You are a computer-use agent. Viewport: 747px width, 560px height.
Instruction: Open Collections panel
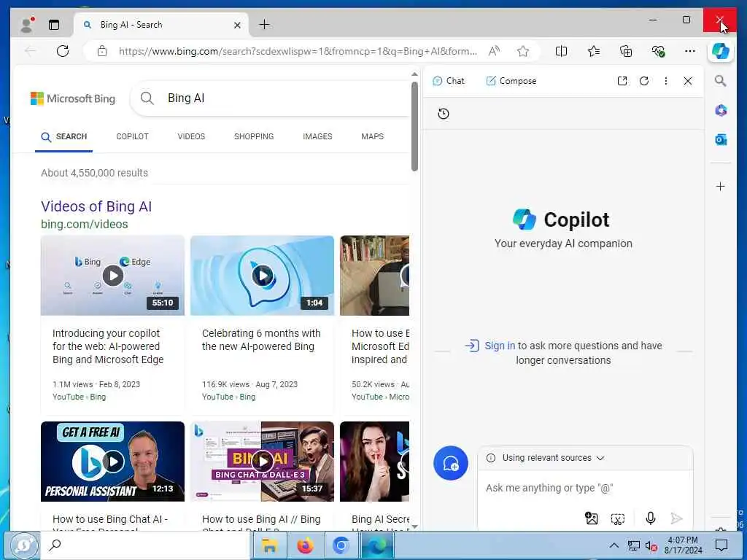pos(626,51)
